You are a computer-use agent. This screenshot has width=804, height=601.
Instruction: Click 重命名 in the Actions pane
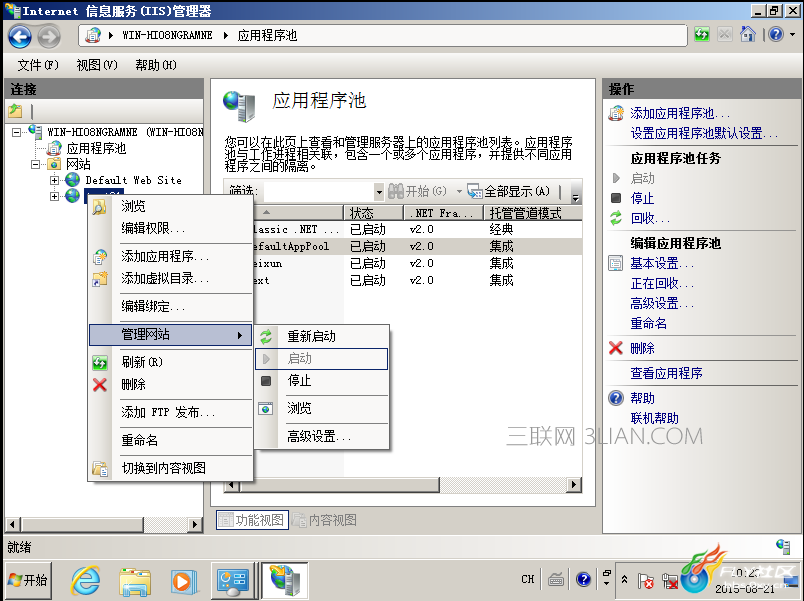(x=649, y=324)
